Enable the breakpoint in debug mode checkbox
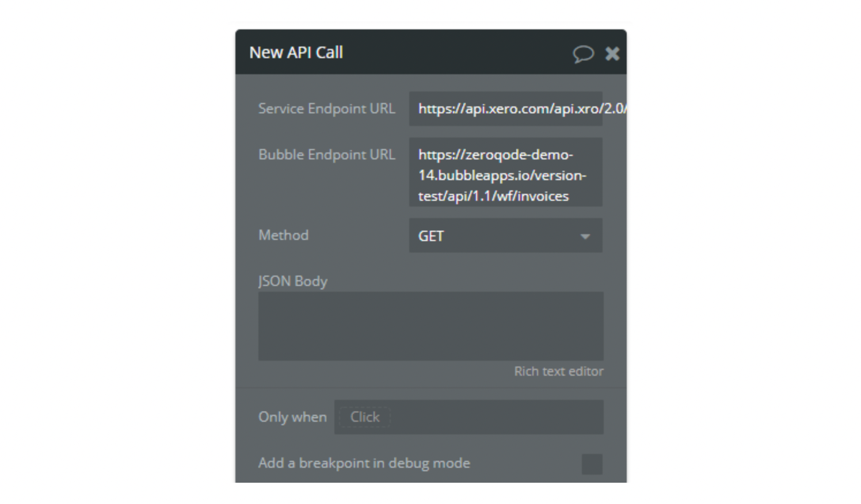This screenshot has width=861, height=504. pyautogui.click(x=592, y=464)
